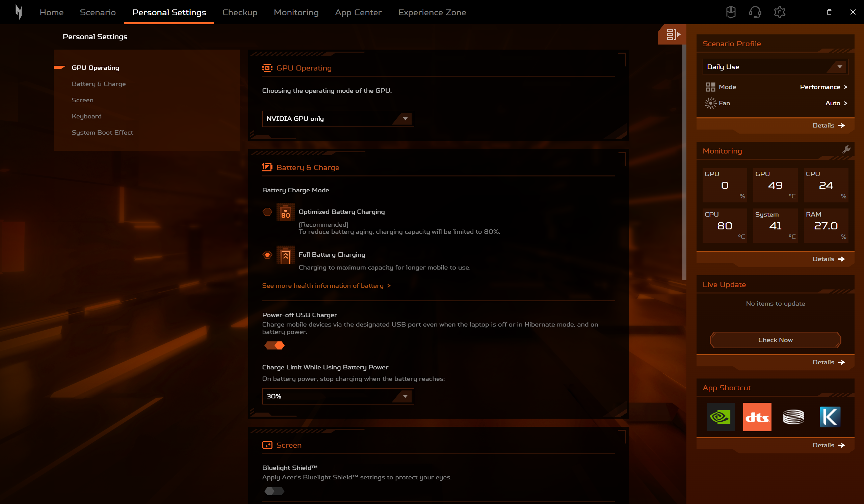The width and height of the screenshot is (864, 504).
Task: Select Optimized Battery Charging radio option
Action: (x=267, y=212)
